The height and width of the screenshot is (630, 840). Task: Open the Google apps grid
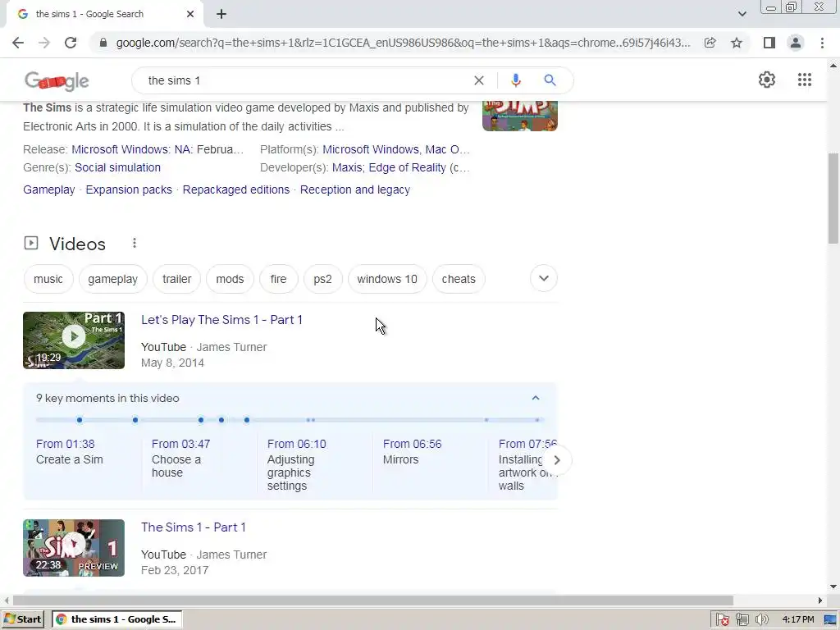805,80
